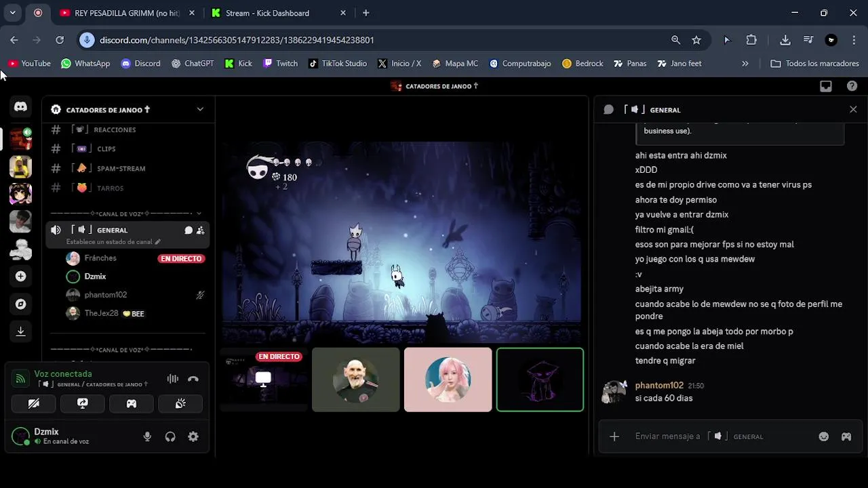This screenshot has height=488, width=868.
Task: Open chat of GENERAL voice channel
Action: click(189, 230)
